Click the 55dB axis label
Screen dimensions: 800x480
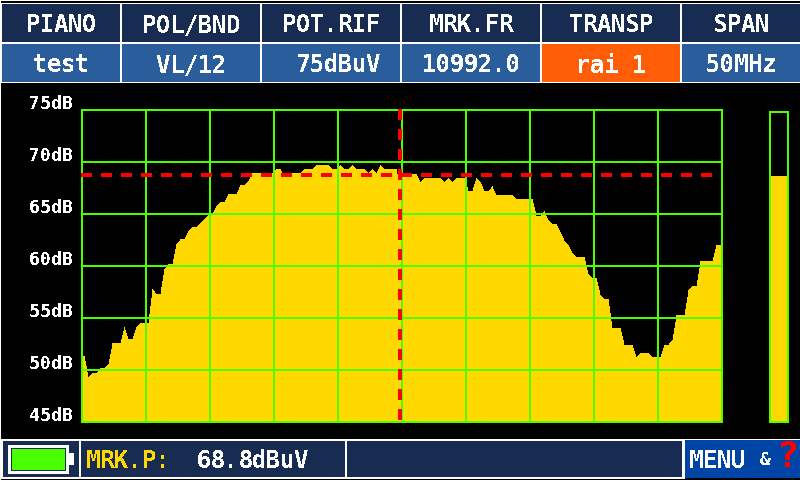(x=51, y=311)
